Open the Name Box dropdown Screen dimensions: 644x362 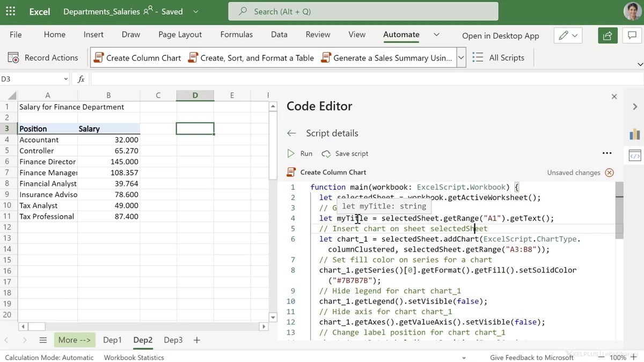click(x=65, y=79)
